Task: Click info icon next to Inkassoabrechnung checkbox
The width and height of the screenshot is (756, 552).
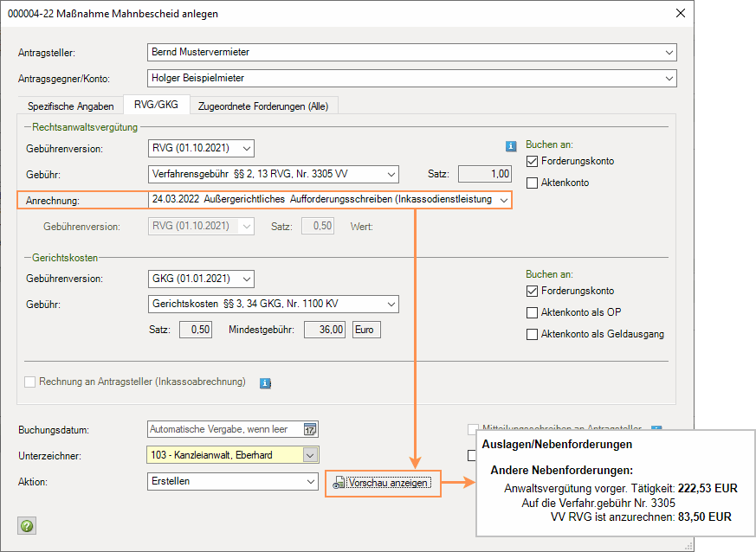Action: (x=265, y=383)
